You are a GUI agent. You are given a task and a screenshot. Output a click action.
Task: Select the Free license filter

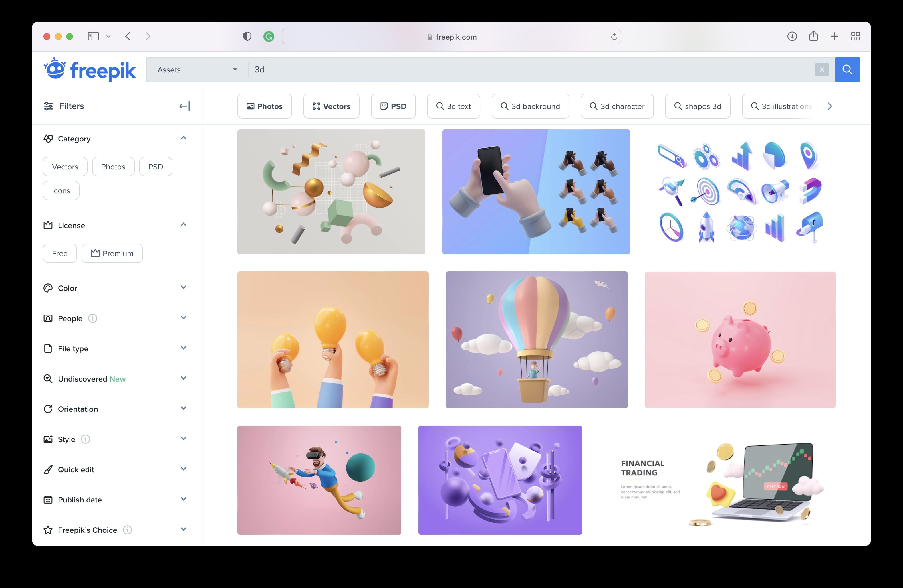pyautogui.click(x=60, y=253)
